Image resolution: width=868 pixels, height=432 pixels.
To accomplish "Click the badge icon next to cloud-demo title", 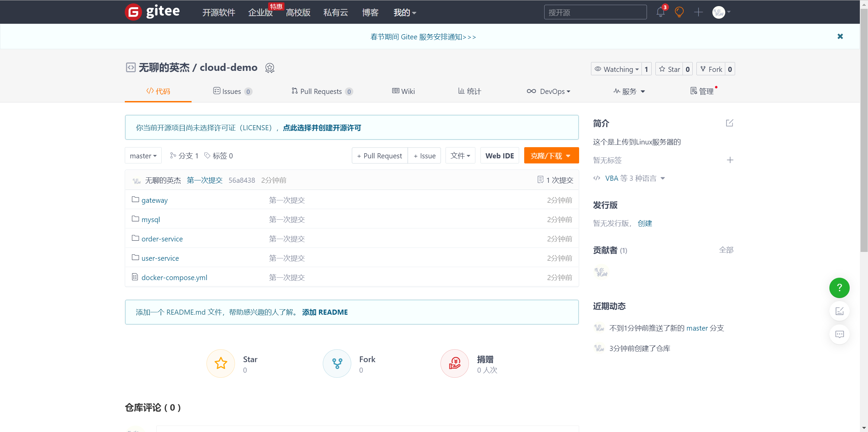I will (x=270, y=68).
